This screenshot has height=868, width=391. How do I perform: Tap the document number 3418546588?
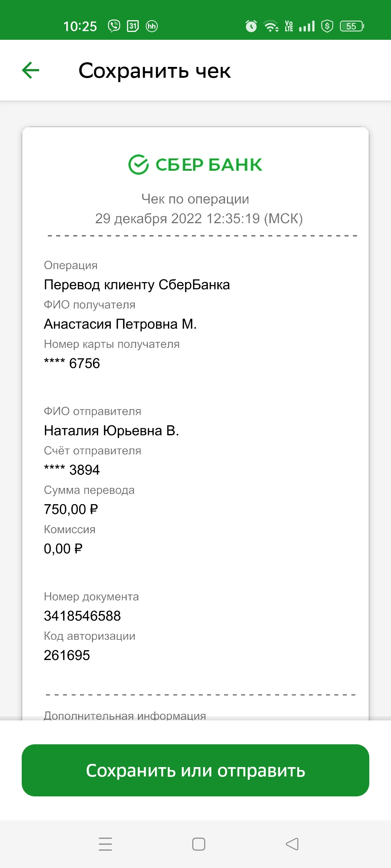(82, 616)
